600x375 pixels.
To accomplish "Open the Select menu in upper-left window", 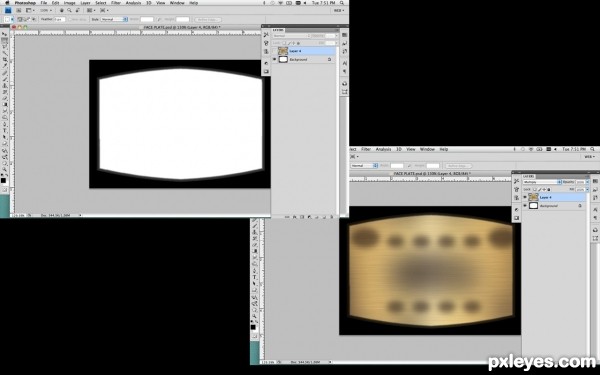I will pos(101,3).
